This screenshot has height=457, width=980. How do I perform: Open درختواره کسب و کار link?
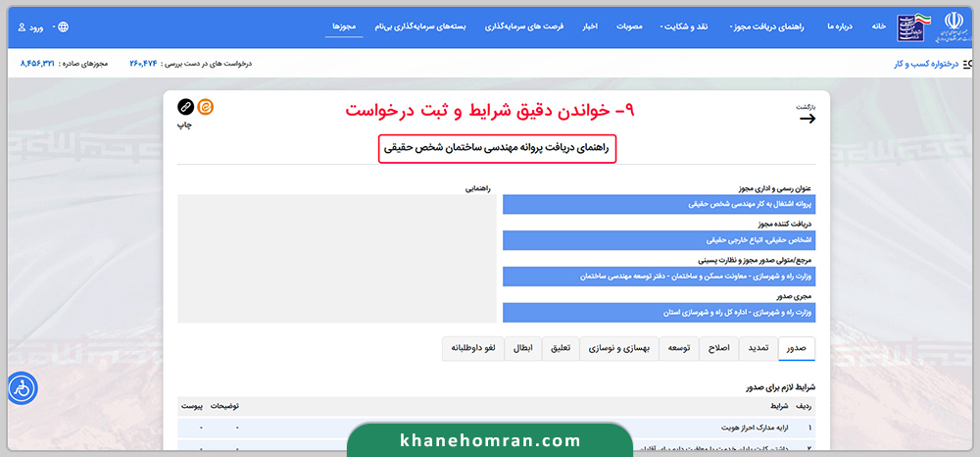pyautogui.click(x=926, y=64)
